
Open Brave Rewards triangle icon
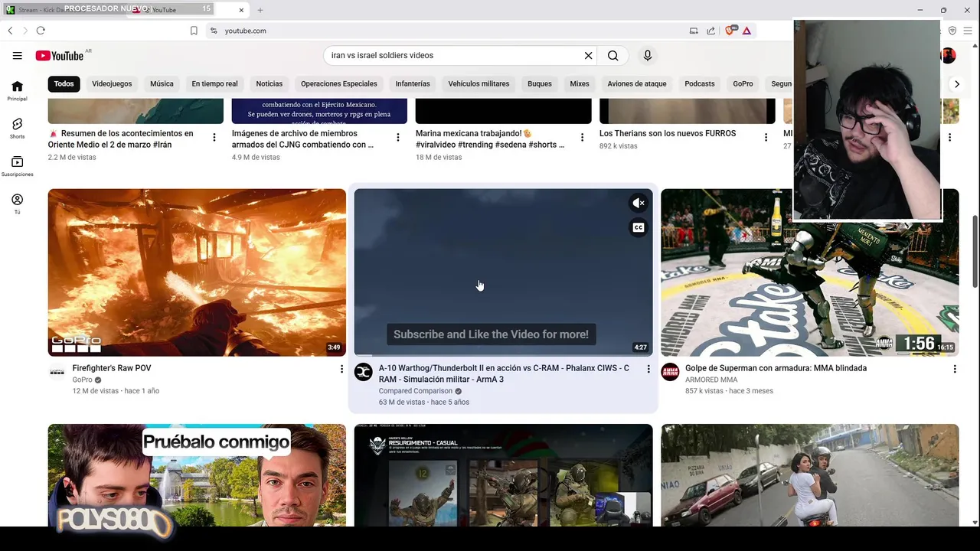point(746,31)
